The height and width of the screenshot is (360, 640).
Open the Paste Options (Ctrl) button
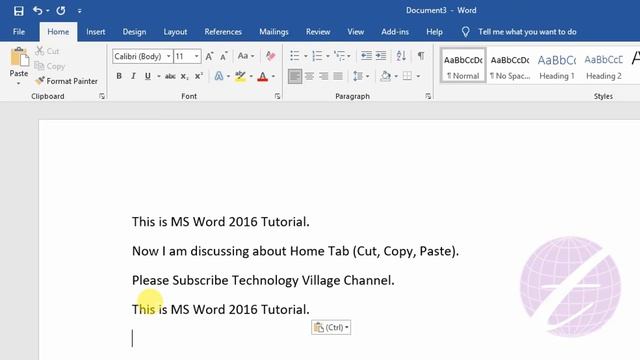pos(331,327)
